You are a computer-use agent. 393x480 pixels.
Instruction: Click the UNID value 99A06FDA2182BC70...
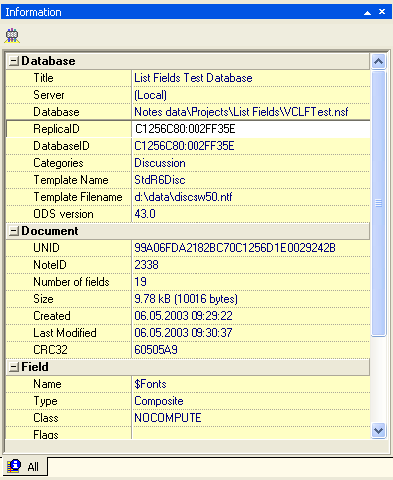tap(235, 248)
